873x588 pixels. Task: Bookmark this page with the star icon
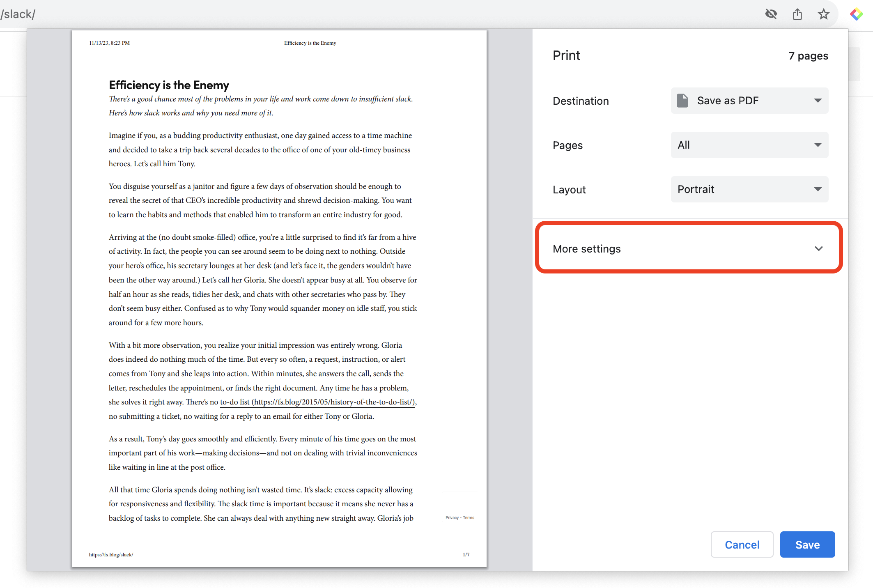pos(823,14)
